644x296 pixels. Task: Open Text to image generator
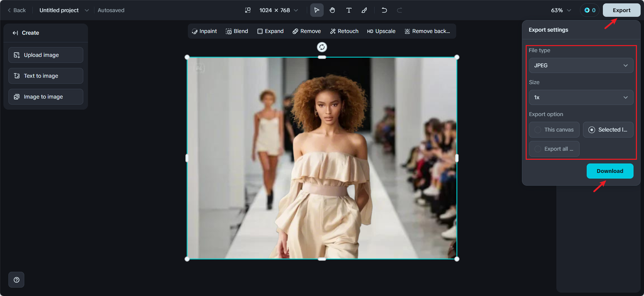click(46, 76)
